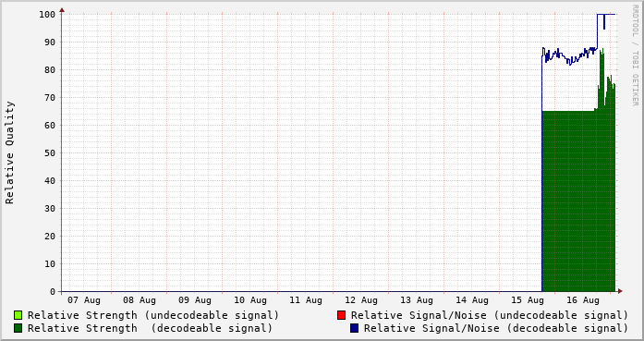Click the 07 Aug date label
This screenshot has height=341, width=644.
(x=84, y=300)
